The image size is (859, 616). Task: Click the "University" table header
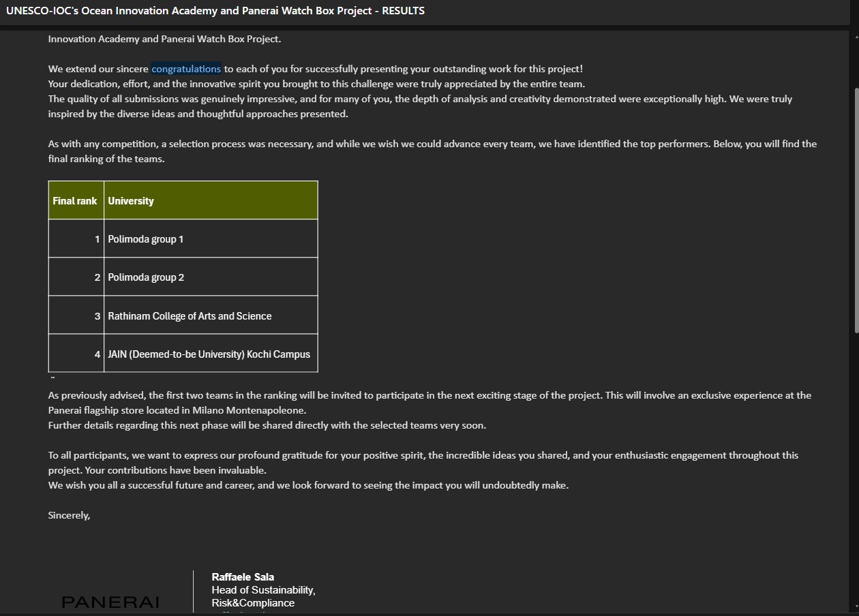[x=211, y=200]
